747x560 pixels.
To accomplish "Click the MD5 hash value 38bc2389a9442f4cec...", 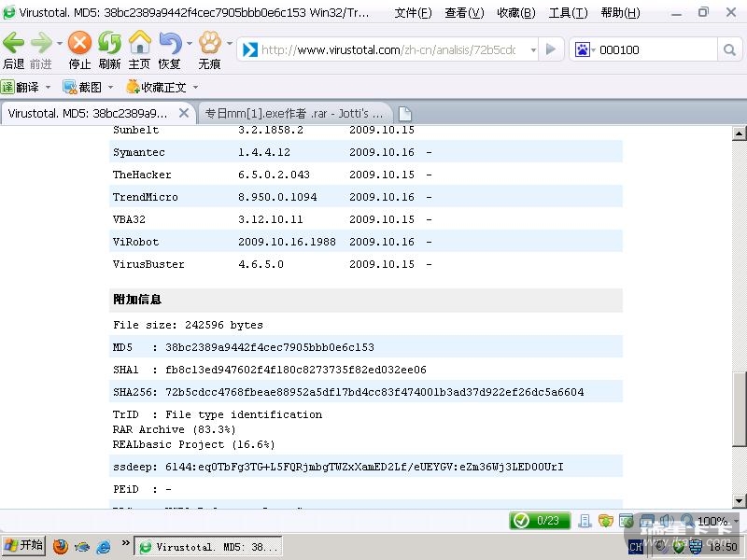I will click(x=270, y=347).
